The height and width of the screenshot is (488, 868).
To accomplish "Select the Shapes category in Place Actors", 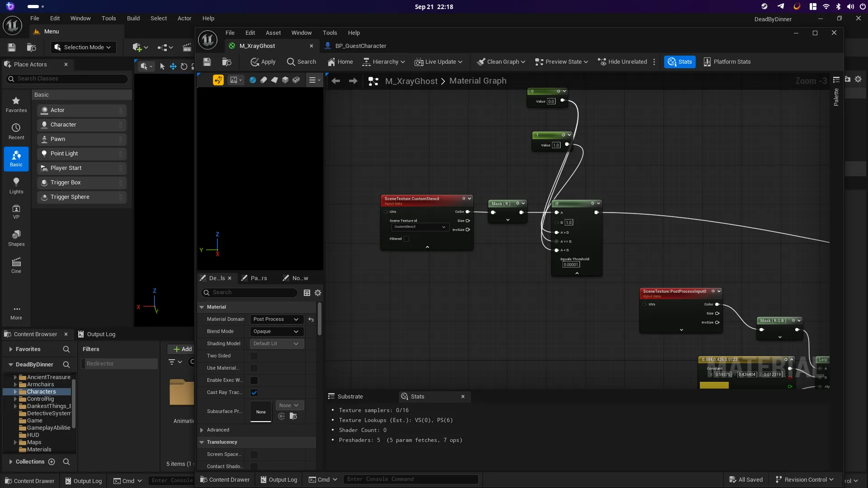I will [16, 238].
